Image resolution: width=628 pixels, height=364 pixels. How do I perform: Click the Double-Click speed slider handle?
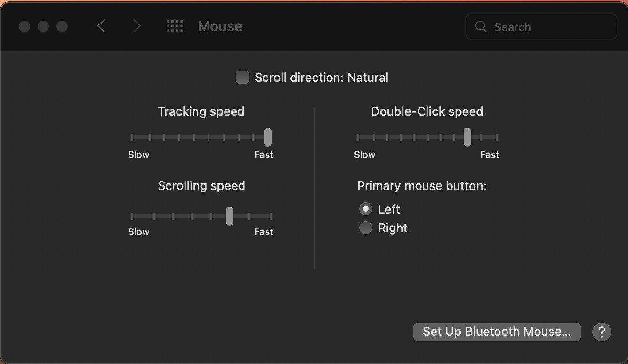467,137
